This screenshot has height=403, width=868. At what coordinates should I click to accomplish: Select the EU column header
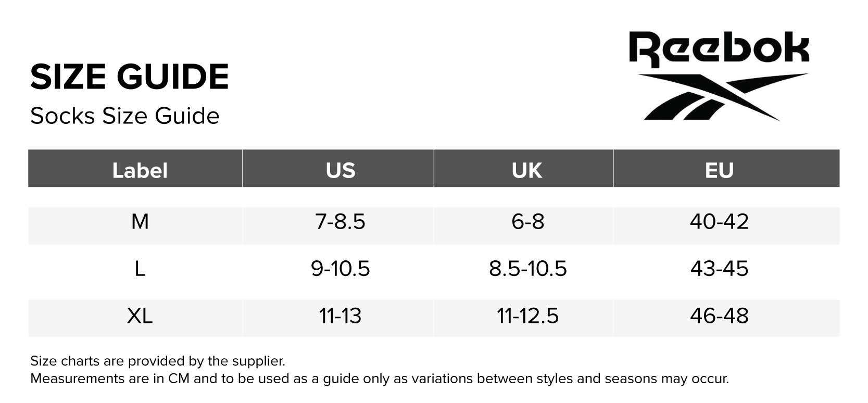click(x=719, y=170)
